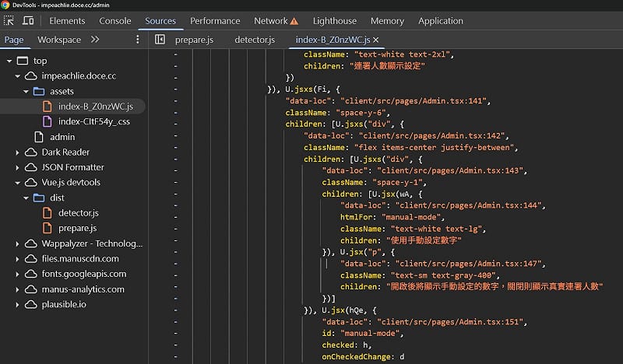The image size is (623, 364).
Task: Open the admin document file
Action: click(x=62, y=137)
